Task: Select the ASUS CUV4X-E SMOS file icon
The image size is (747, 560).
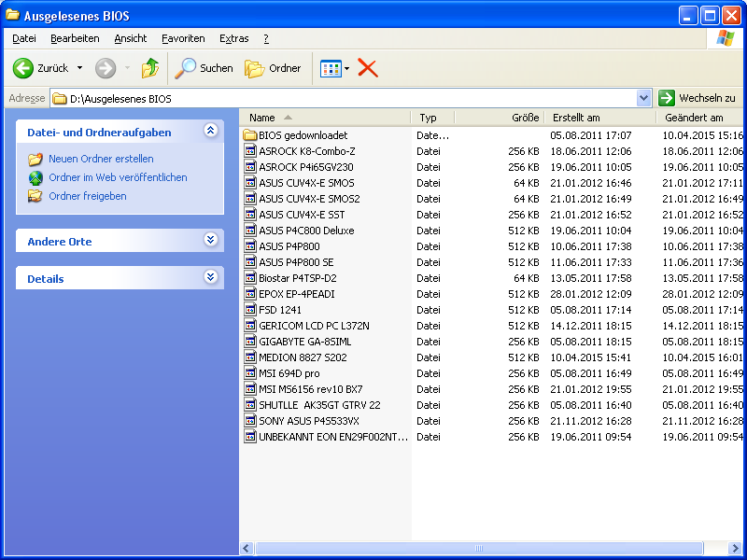Action: [250, 183]
